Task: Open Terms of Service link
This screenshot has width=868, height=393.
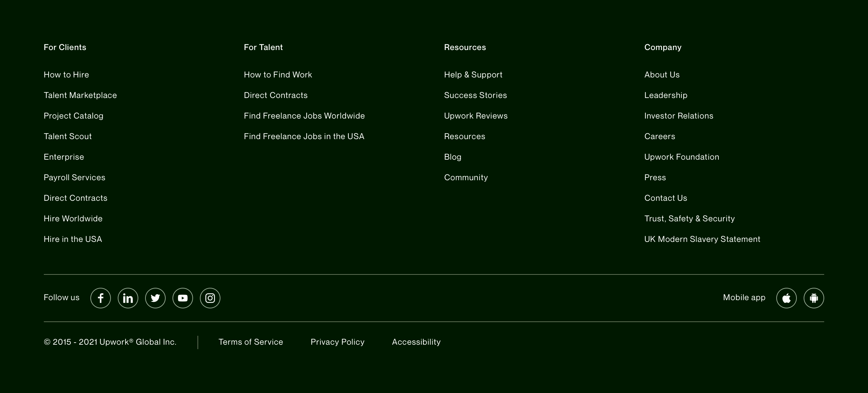Action: tap(251, 342)
